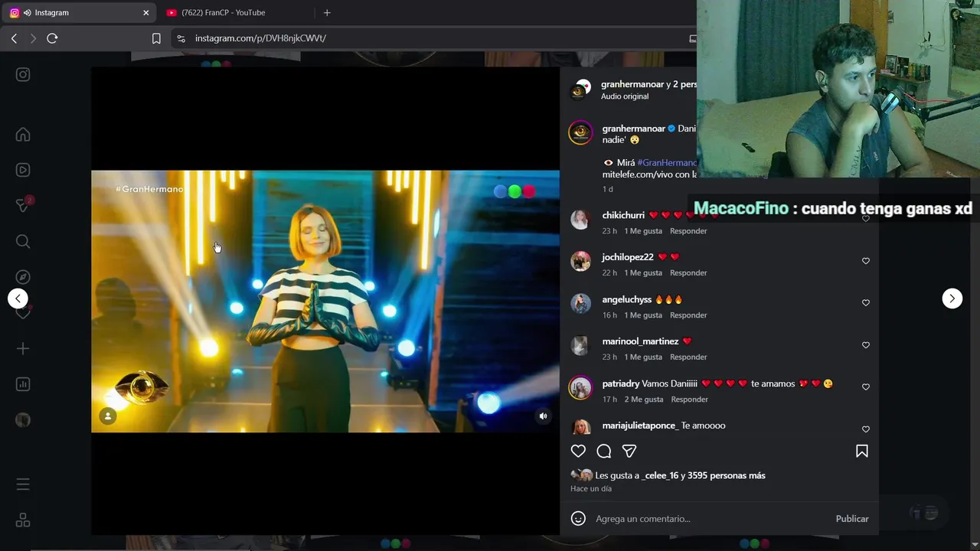Open marinool_martinez username link

pyautogui.click(x=640, y=341)
